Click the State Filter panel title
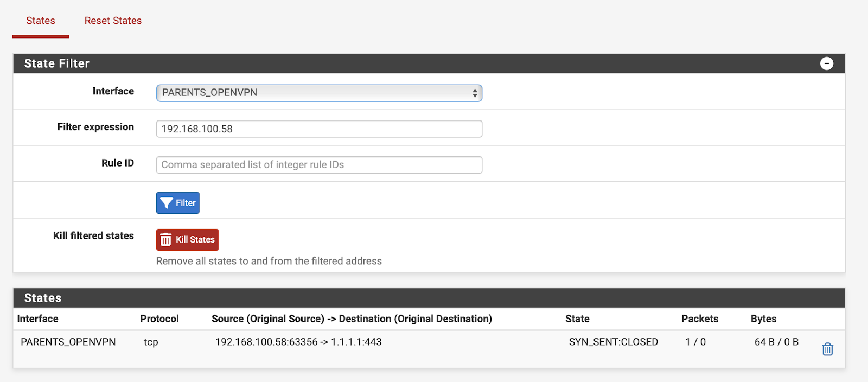 (x=57, y=63)
